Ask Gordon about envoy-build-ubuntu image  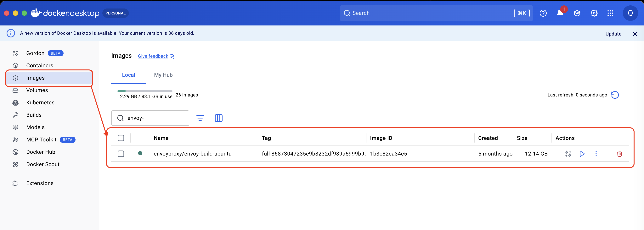pyautogui.click(x=568, y=154)
